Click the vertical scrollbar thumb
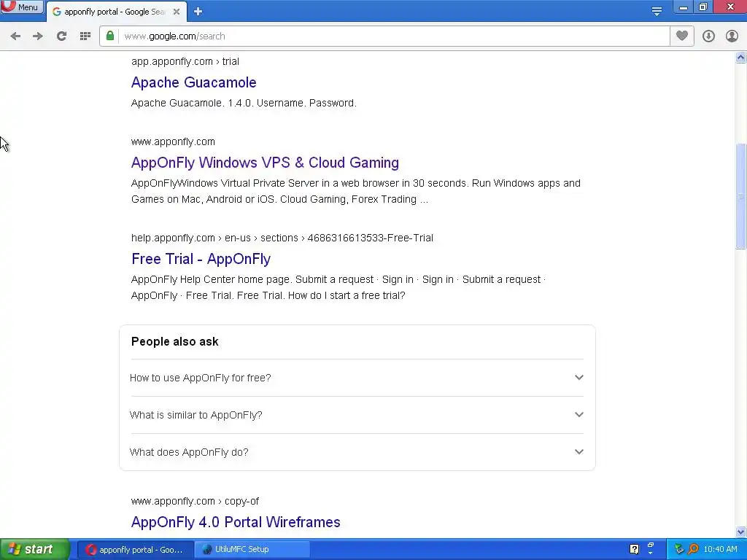Image resolution: width=747 pixels, height=560 pixels. coord(741,195)
